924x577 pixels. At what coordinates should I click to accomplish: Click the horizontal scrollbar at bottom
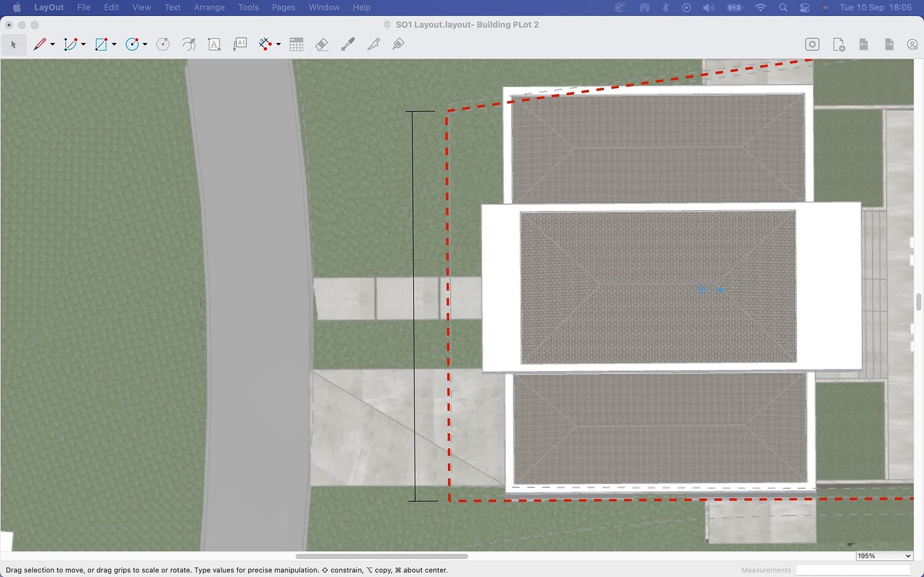click(x=382, y=556)
